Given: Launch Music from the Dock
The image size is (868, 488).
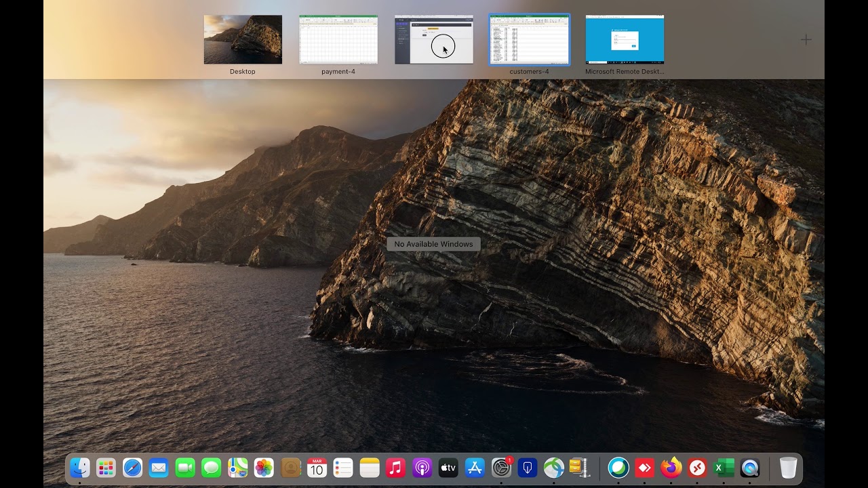Looking at the screenshot, I should click(395, 468).
